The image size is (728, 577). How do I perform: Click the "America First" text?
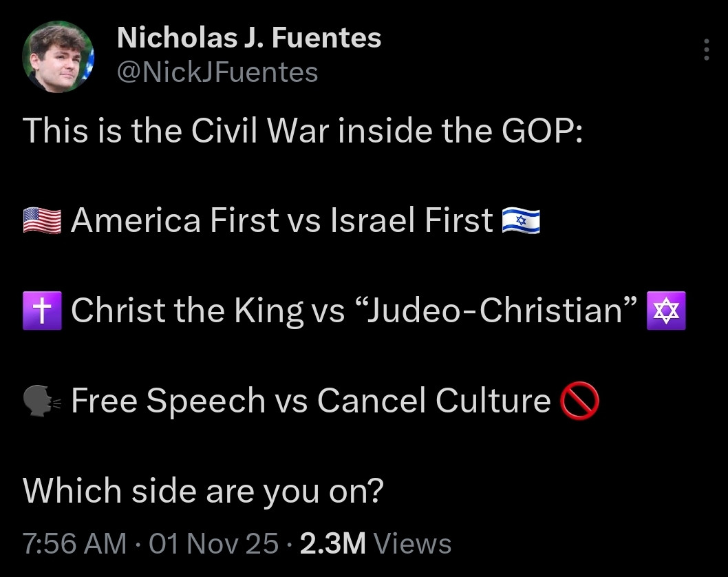pyautogui.click(x=173, y=221)
